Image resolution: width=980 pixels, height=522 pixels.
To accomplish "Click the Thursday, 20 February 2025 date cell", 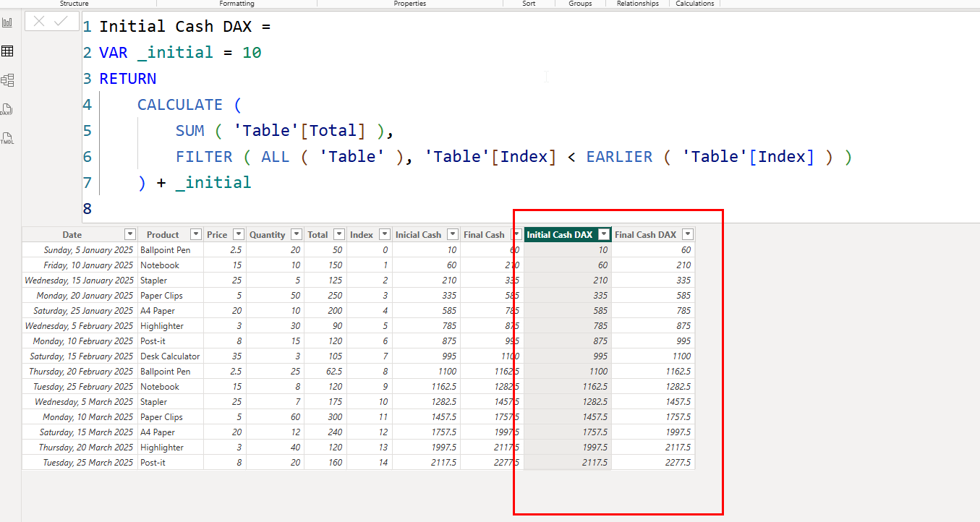I will (80, 371).
